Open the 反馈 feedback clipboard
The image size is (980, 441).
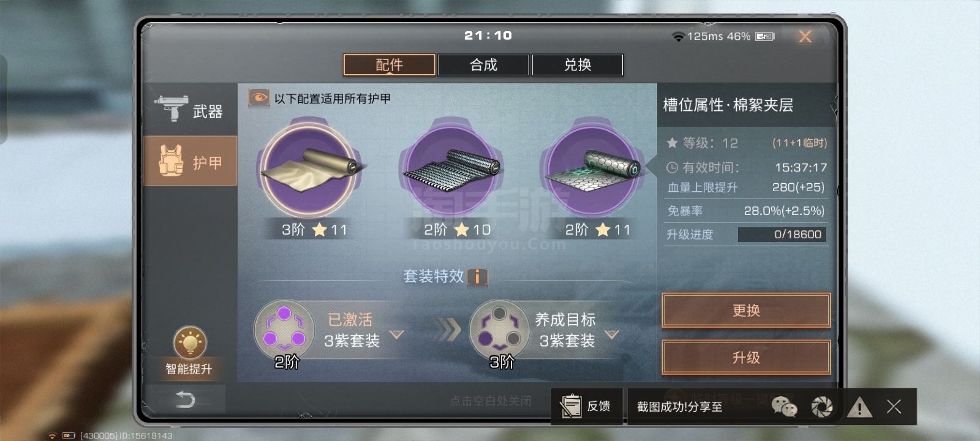(x=586, y=406)
